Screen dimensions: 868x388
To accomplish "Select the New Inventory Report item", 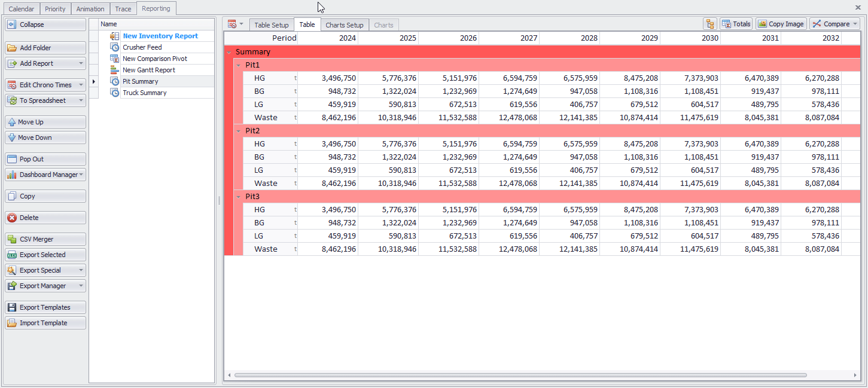I will point(160,36).
